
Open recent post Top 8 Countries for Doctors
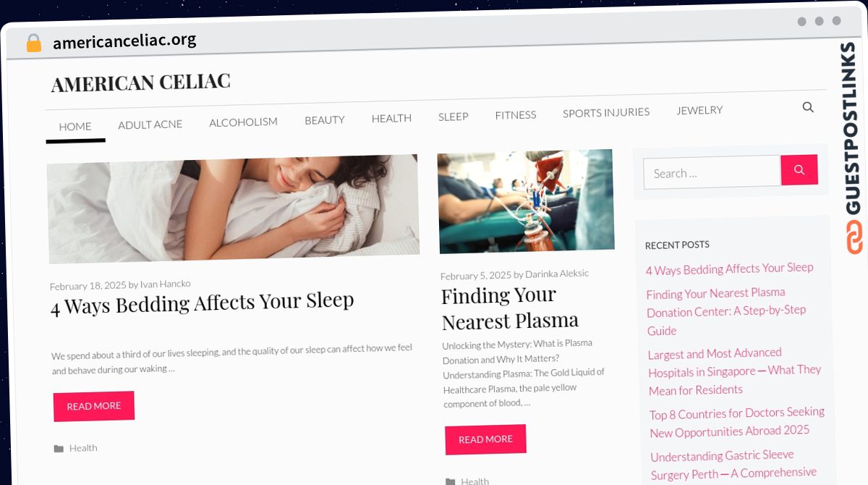tap(737, 422)
